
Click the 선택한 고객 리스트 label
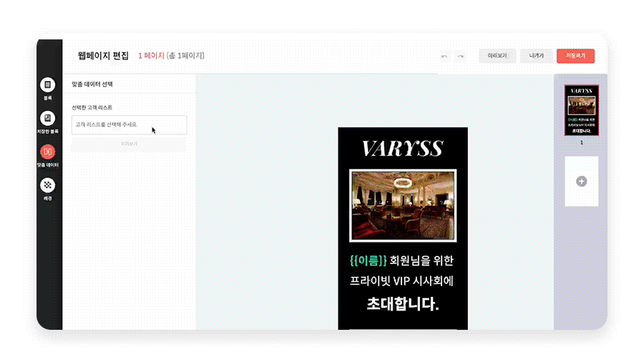click(92, 107)
